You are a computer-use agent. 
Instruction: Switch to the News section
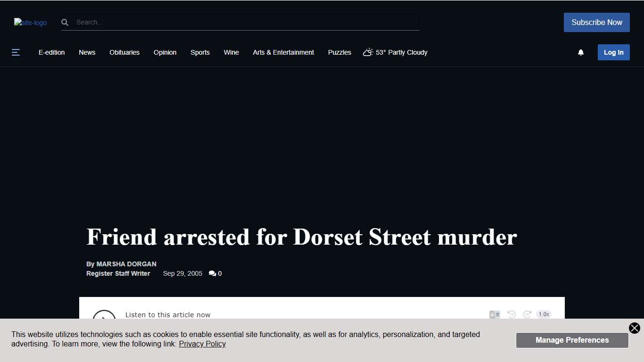click(x=87, y=52)
